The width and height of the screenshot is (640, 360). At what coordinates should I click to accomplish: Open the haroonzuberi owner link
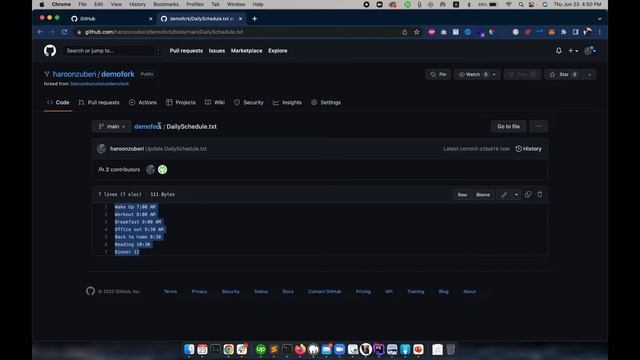(x=74, y=74)
